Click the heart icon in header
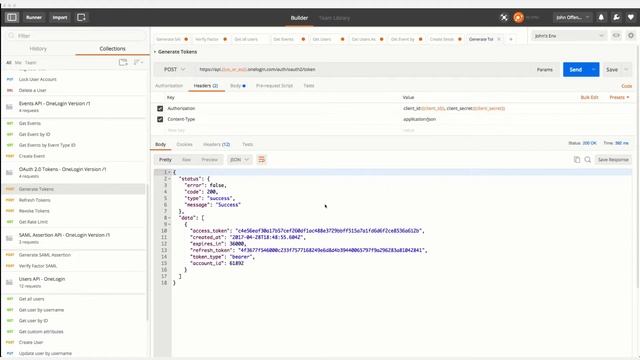This screenshot has width=640, height=360. (631, 18)
